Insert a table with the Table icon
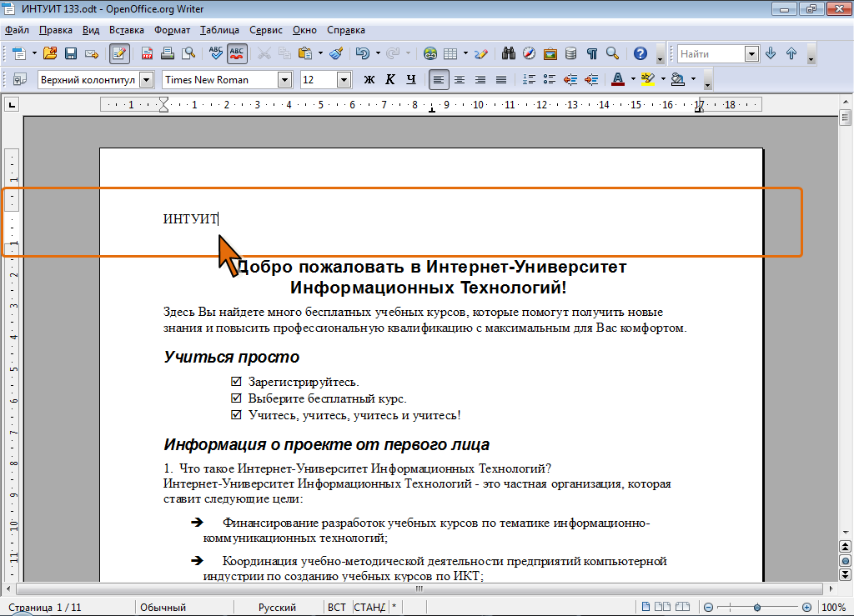The image size is (854, 616). click(x=450, y=53)
